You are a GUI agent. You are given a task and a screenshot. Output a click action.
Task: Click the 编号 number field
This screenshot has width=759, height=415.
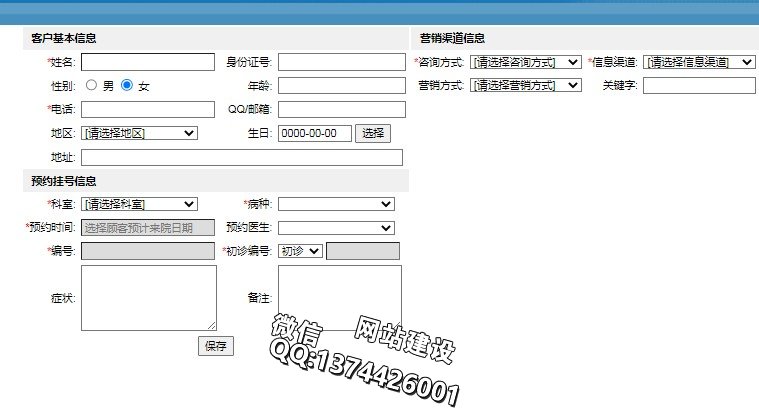(148, 251)
